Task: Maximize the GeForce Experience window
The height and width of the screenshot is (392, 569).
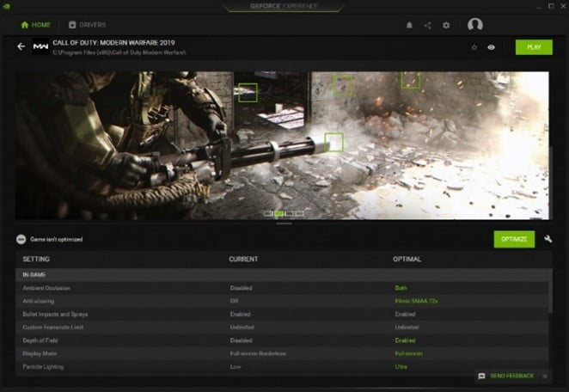Action: [551, 6]
